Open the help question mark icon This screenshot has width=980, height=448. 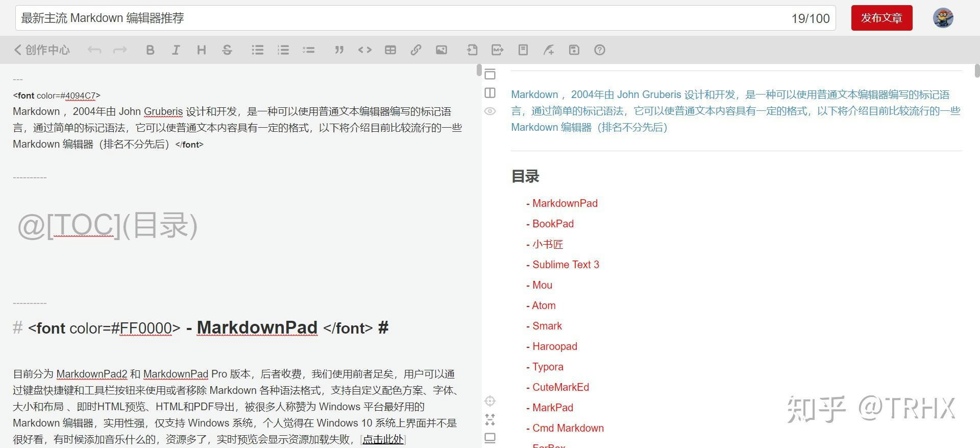point(600,50)
